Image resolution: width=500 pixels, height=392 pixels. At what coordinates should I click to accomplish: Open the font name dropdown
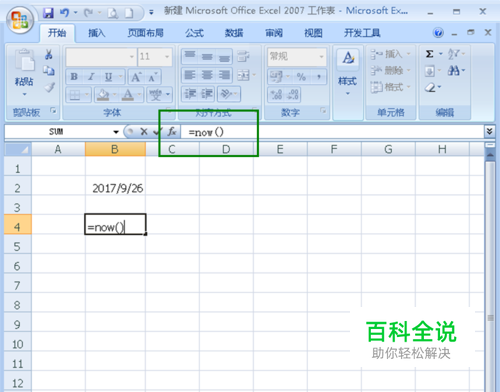[x=132, y=56]
